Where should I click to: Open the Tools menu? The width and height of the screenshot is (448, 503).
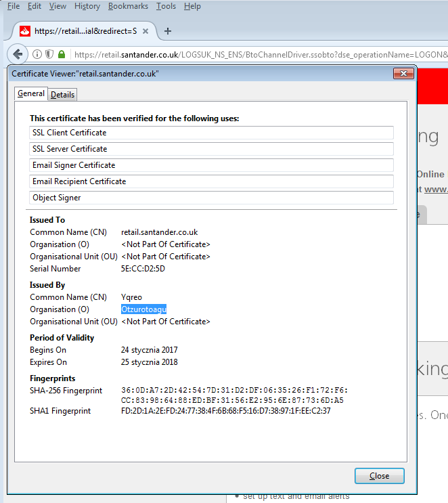tap(166, 6)
